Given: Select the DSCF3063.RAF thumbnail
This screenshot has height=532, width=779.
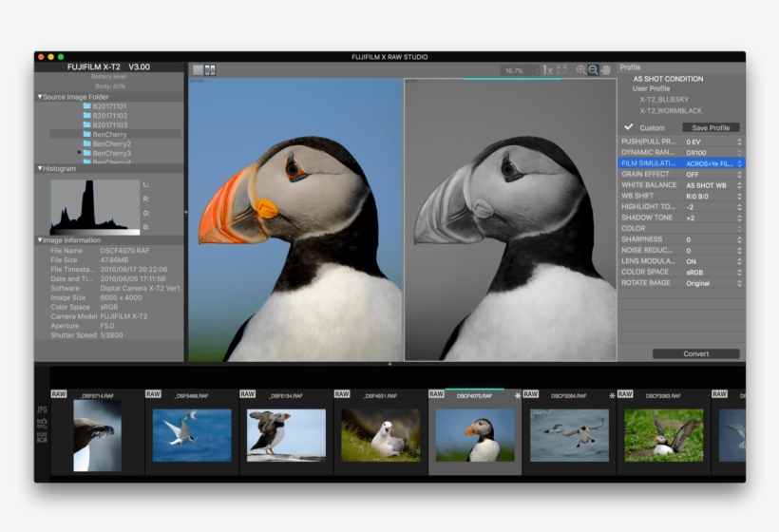Looking at the screenshot, I should coord(664,435).
